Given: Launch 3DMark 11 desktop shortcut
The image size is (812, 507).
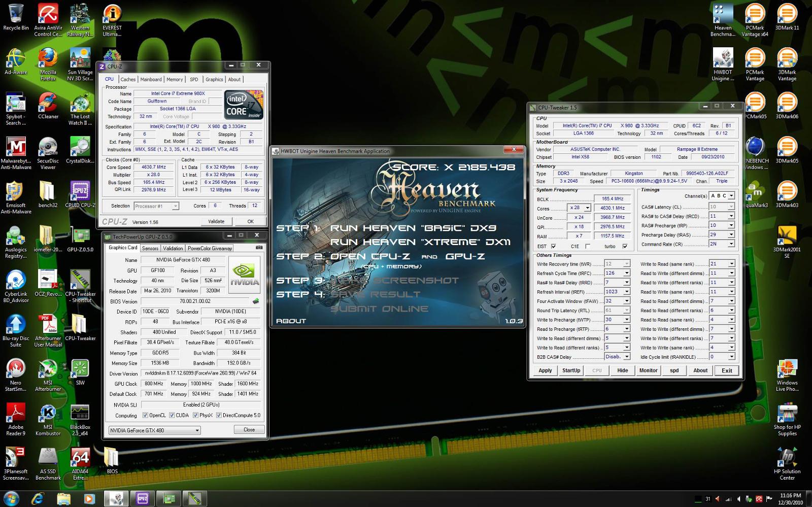Looking at the screenshot, I should tap(787, 18).
